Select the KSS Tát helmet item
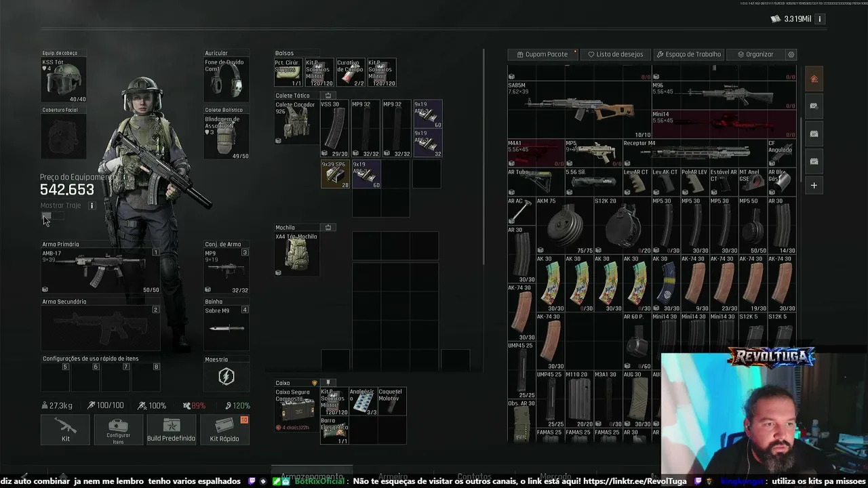This screenshot has height=488, width=868. point(64,81)
